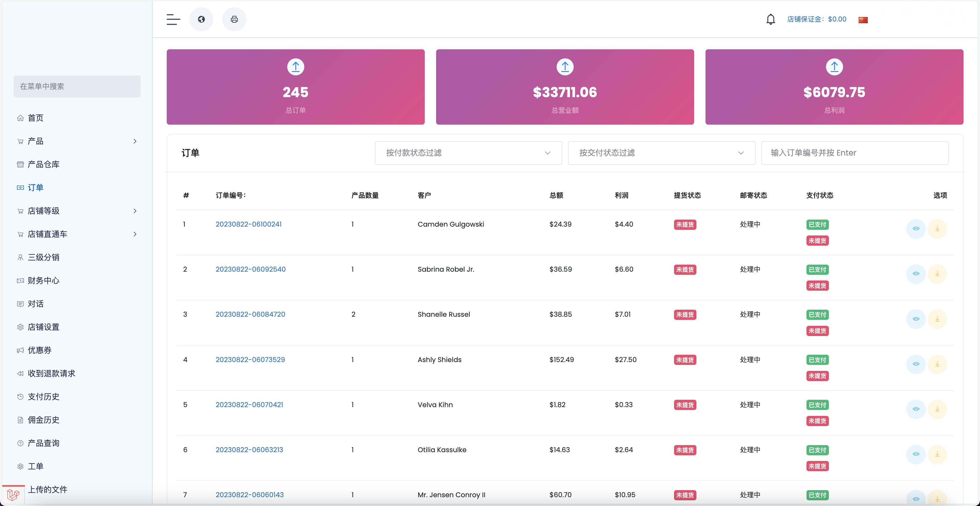Download invoice for Camden Gulgowski's order
Image resolution: width=980 pixels, height=506 pixels.
pyautogui.click(x=937, y=228)
